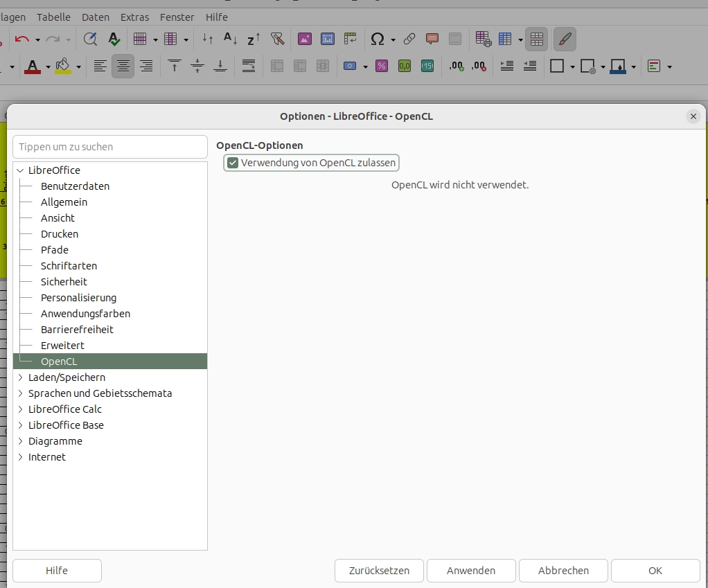Click the 'Tippen um zu suchen' search field
This screenshot has width=708, height=588.
pyautogui.click(x=110, y=147)
